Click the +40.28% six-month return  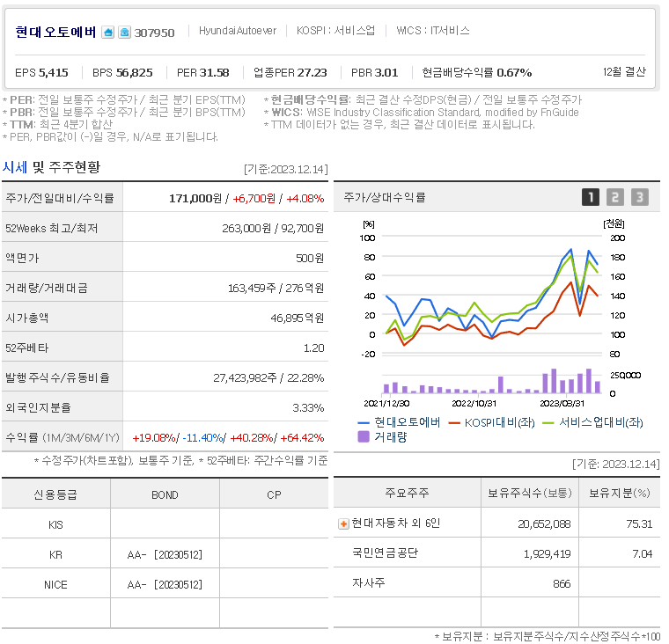click(252, 438)
